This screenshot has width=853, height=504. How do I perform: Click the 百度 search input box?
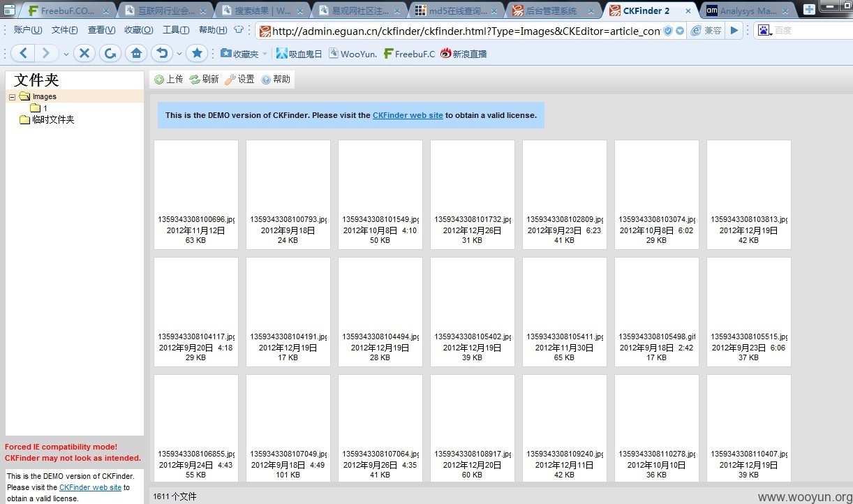click(x=812, y=31)
